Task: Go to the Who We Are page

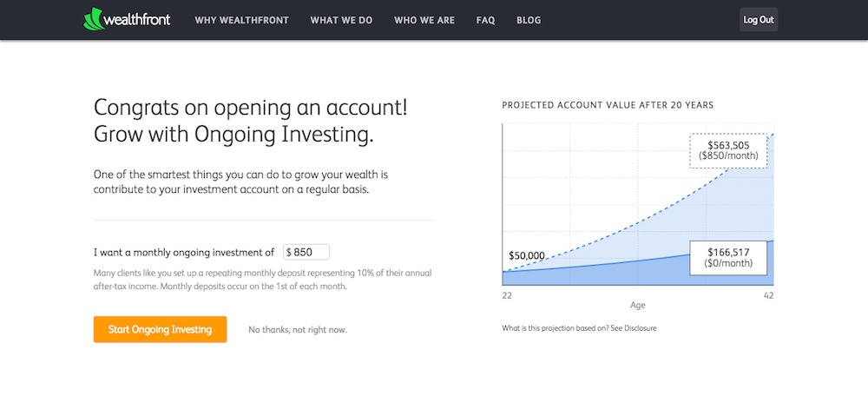Action: point(424,20)
